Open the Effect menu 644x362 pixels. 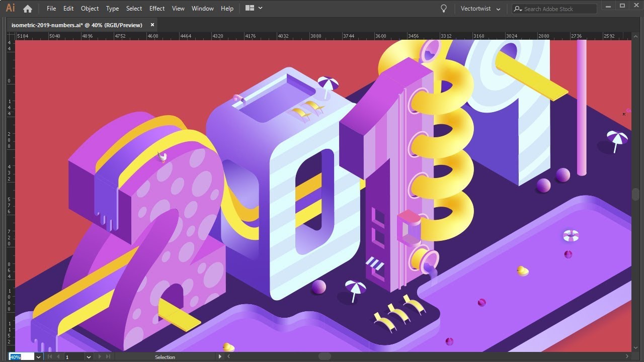coord(157,9)
